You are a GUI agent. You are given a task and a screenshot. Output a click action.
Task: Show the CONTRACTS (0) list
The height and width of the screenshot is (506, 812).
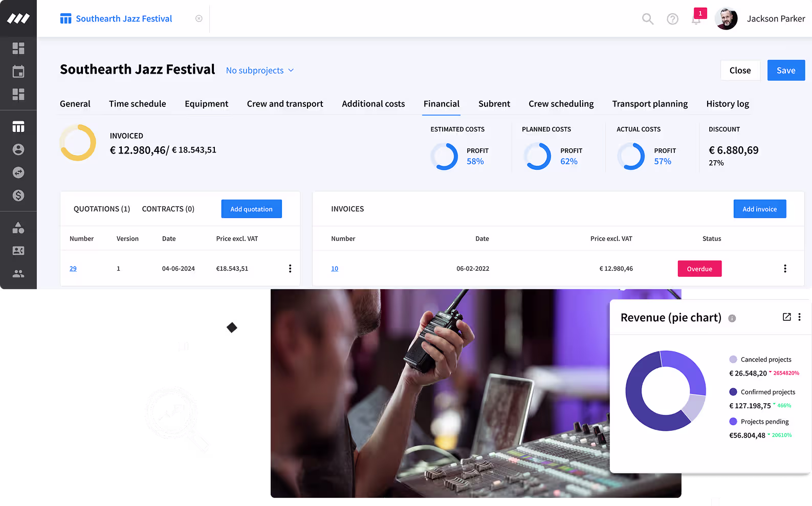(x=168, y=209)
